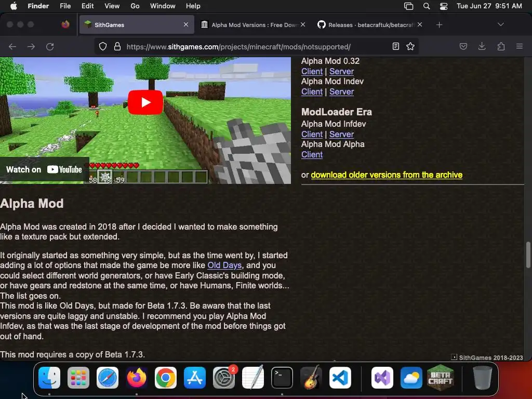Screen dimensions: 532x399
Task: Open the File menu
Action: point(65,6)
